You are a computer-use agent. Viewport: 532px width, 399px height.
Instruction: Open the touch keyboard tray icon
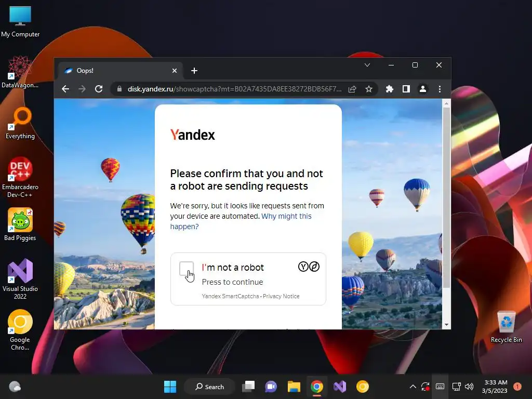coord(440,387)
